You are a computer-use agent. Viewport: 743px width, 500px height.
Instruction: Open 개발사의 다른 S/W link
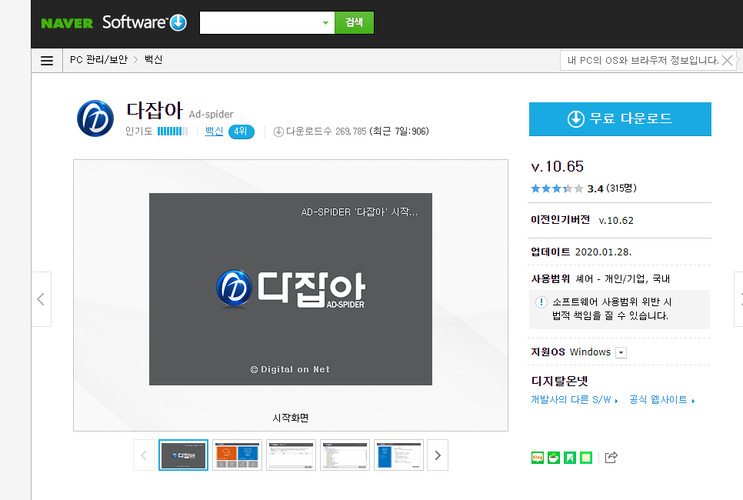(x=574, y=400)
